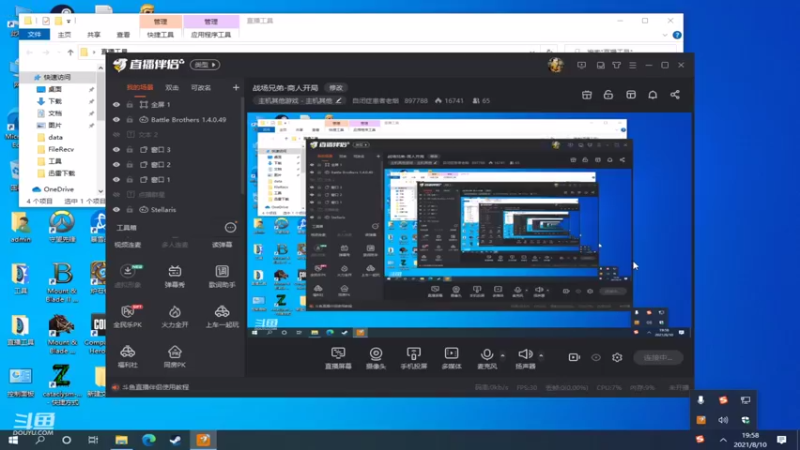
Task: Click the calendar-box icon above preview
Action: pyautogui.click(x=587, y=95)
